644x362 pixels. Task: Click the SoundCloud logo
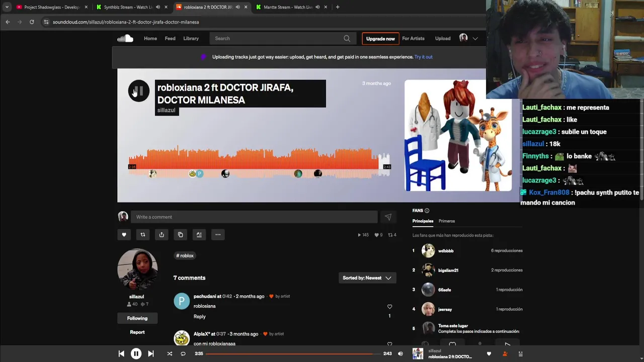tap(125, 38)
